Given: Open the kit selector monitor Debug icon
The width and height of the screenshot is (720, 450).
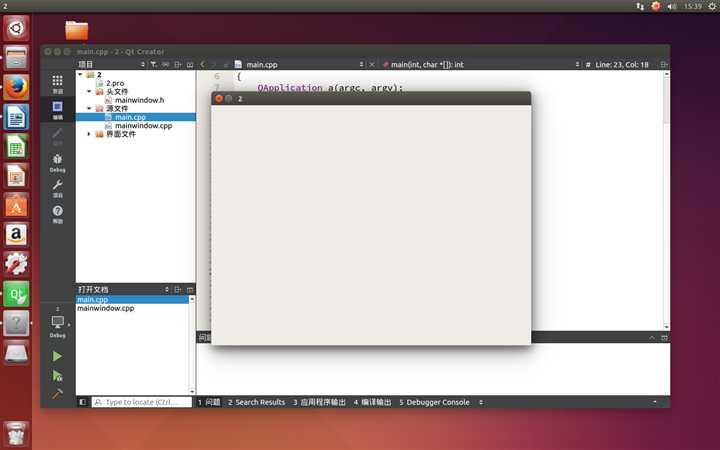Looking at the screenshot, I should click(x=57, y=324).
